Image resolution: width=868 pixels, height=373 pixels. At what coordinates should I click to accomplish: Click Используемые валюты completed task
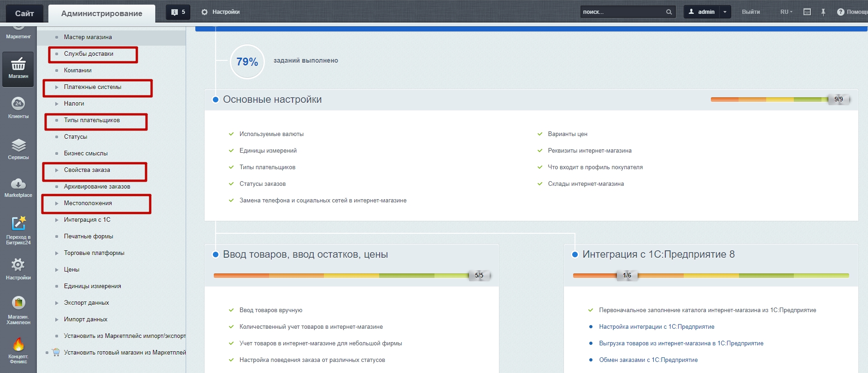click(x=271, y=134)
